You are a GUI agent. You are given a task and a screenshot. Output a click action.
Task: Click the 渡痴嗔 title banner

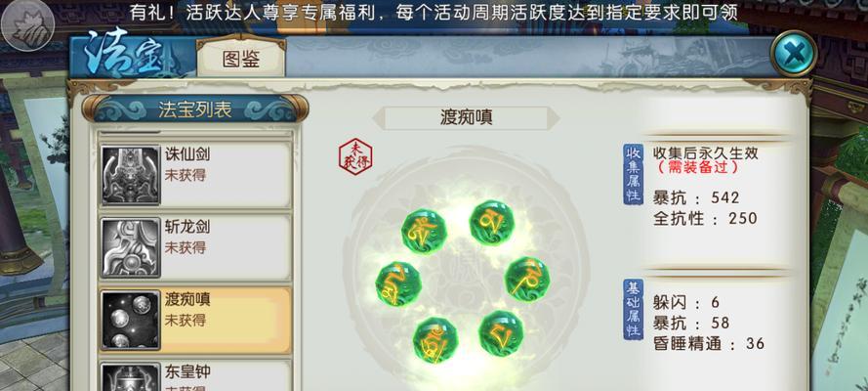point(466,118)
